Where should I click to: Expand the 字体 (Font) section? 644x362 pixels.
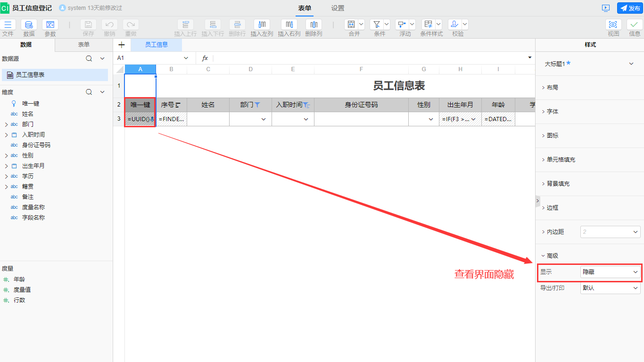coord(553,112)
